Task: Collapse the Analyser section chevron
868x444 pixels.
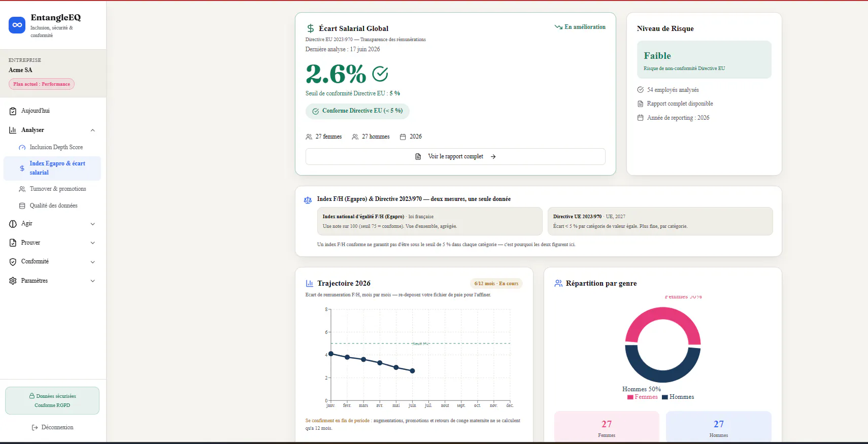Action: (x=93, y=130)
